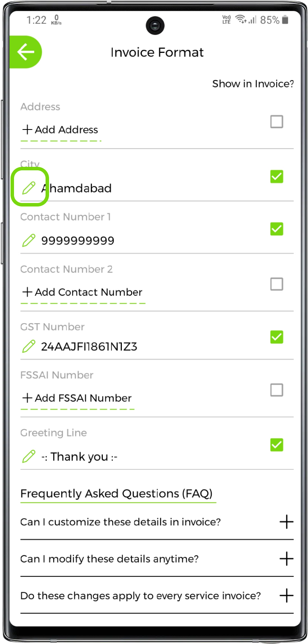Expand "Can I modify these details anytime" FAQ
308x644 pixels.
coord(286,559)
